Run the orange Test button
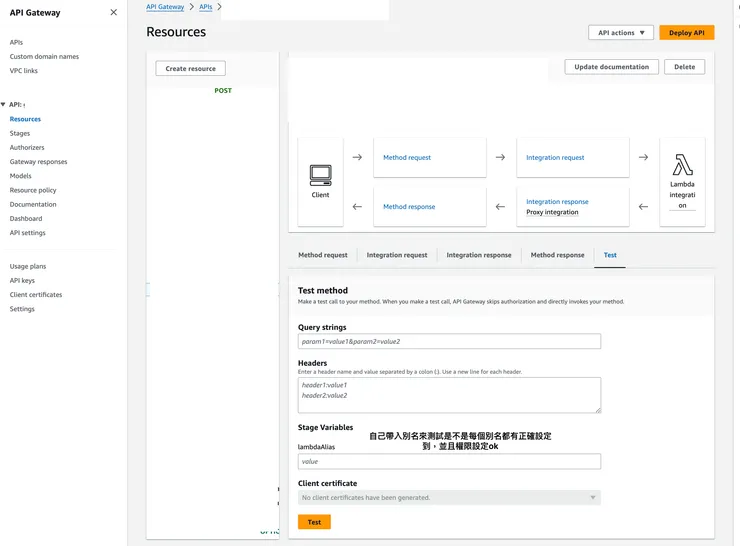This screenshot has height=546, width=740. point(314,522)
